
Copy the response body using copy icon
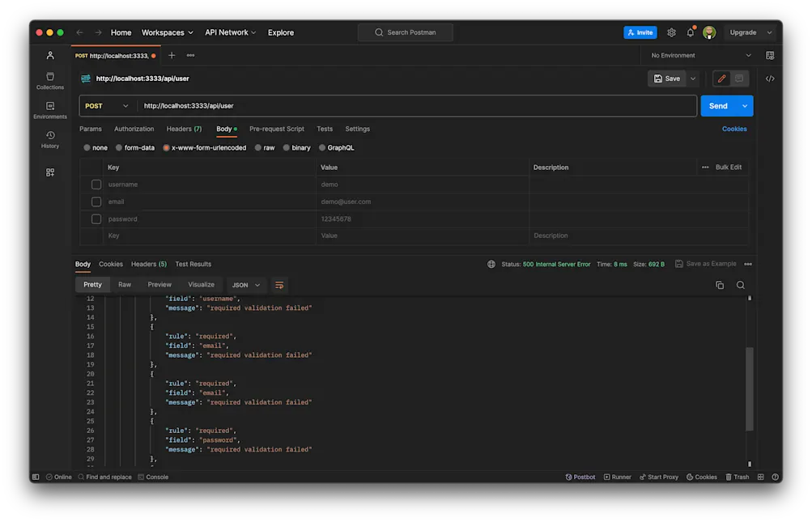point(717,285)
